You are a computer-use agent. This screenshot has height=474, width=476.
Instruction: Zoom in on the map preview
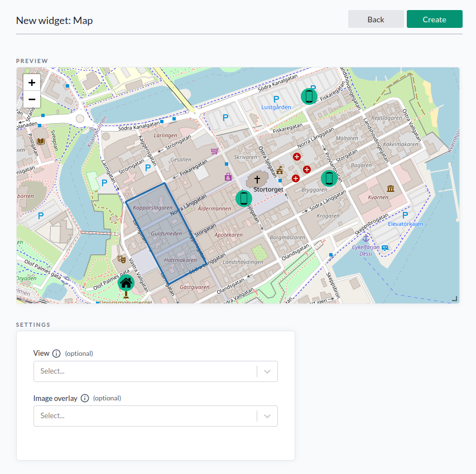point(32,83)
